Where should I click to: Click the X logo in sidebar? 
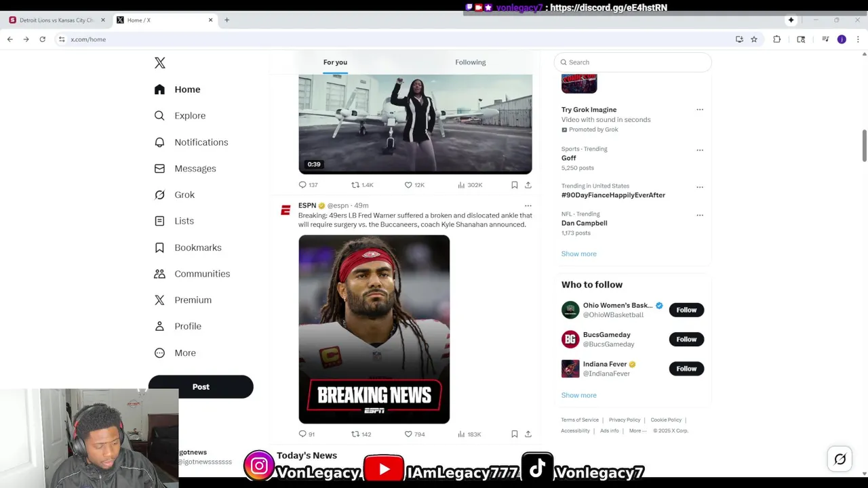[160, 62]
